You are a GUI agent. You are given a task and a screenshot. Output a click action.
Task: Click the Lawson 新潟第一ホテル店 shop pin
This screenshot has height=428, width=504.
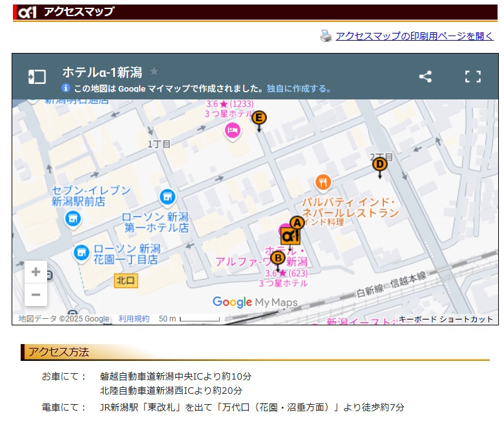167,197
